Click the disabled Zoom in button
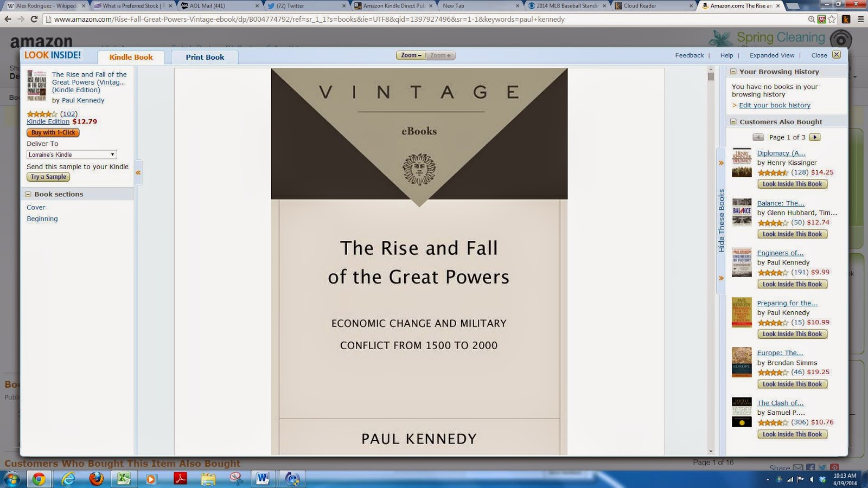 [441, 55]
